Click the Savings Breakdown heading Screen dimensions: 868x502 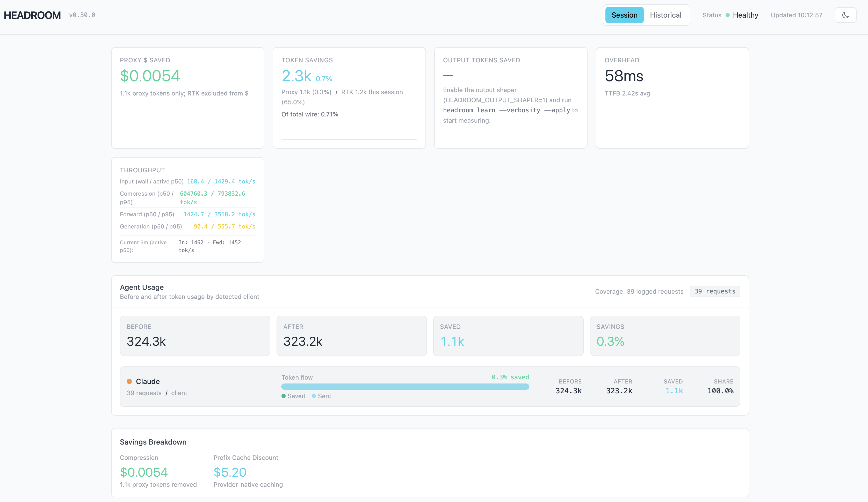point(153,442)
